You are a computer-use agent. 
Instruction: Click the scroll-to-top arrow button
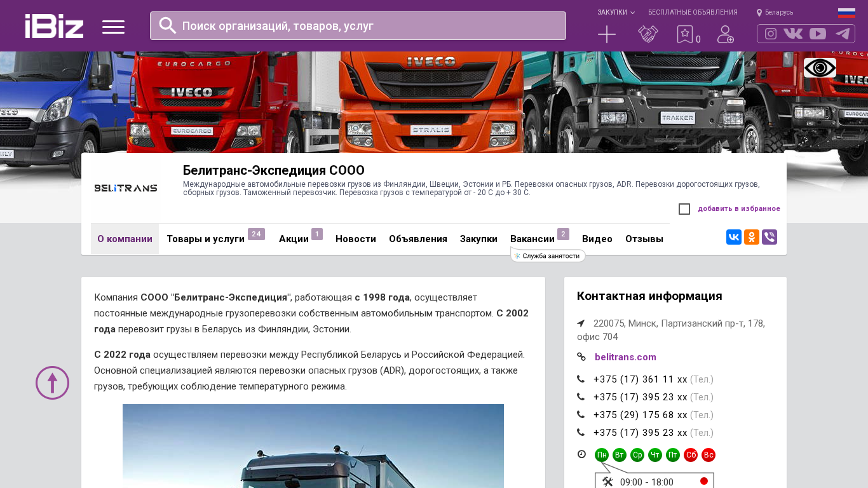pos(52,383)
